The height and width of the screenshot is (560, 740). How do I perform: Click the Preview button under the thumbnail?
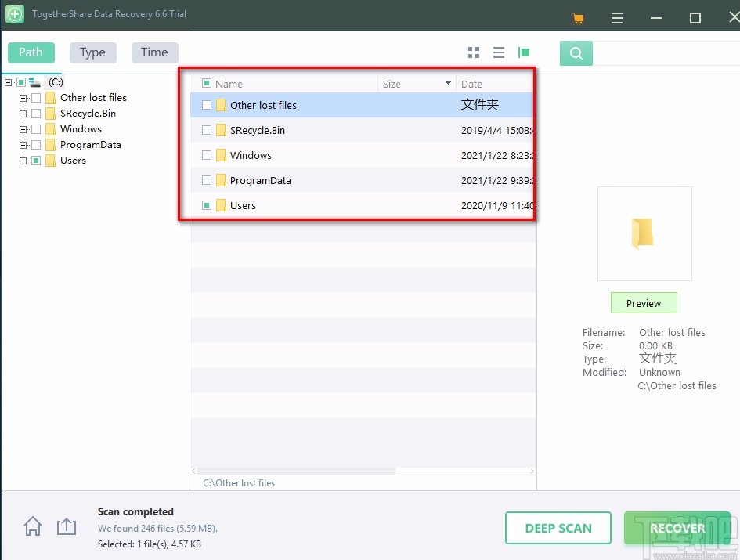pyautogui.click(x=644, y=303)
